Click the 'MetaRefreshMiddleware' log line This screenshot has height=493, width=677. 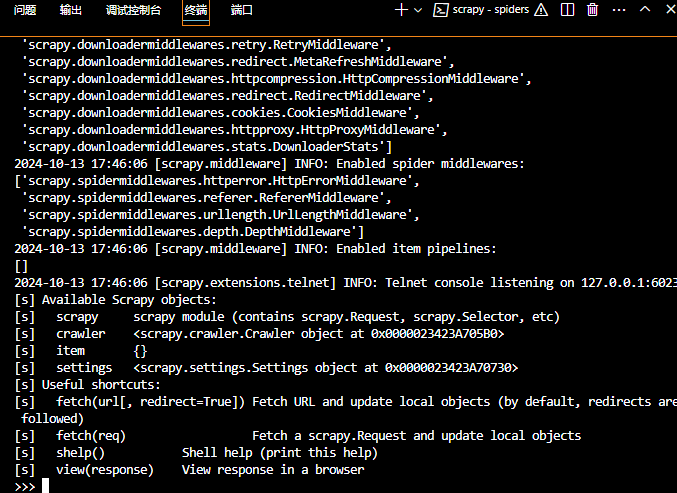click(x=238, y=62)
